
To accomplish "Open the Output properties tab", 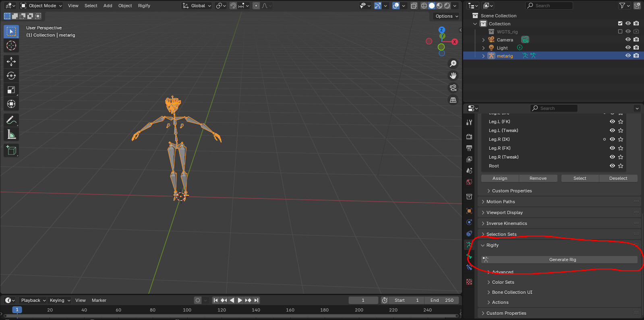I will tap(469, 148).
